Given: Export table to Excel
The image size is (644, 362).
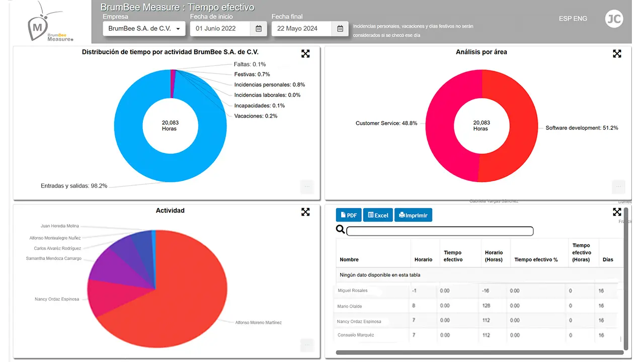Looking at the screenshot, I should click(x=378, y=215).
